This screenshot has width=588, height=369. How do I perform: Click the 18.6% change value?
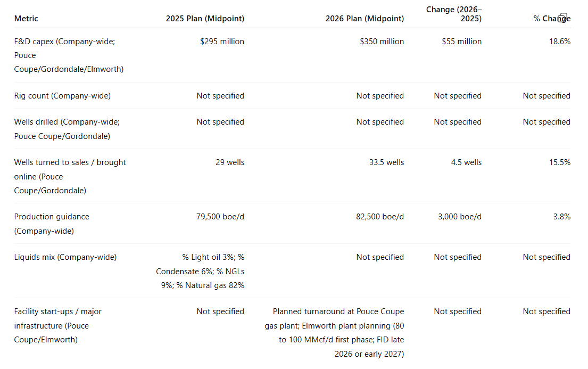tap(560, 42)
